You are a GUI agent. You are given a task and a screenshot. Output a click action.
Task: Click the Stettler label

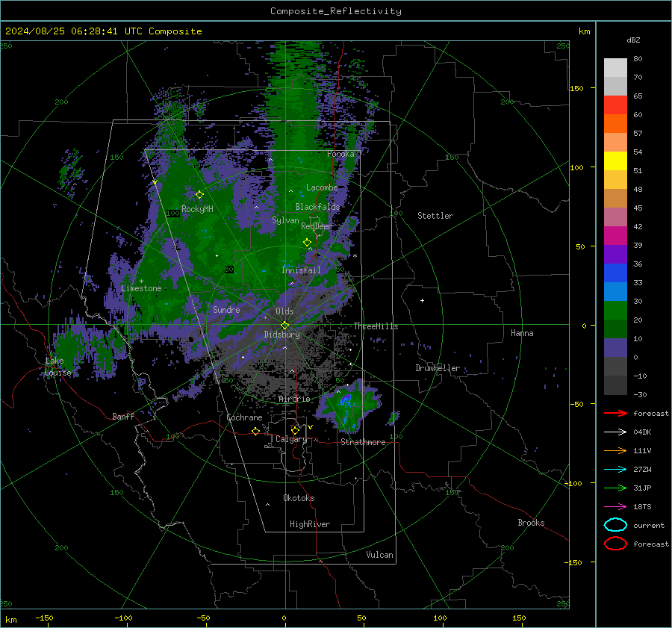(x=435, y=216)
